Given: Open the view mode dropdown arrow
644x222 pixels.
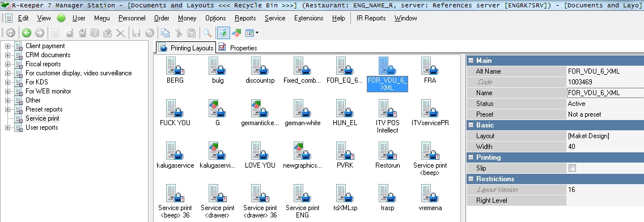Looking at the screenshot, I should [x=257, y=33].
